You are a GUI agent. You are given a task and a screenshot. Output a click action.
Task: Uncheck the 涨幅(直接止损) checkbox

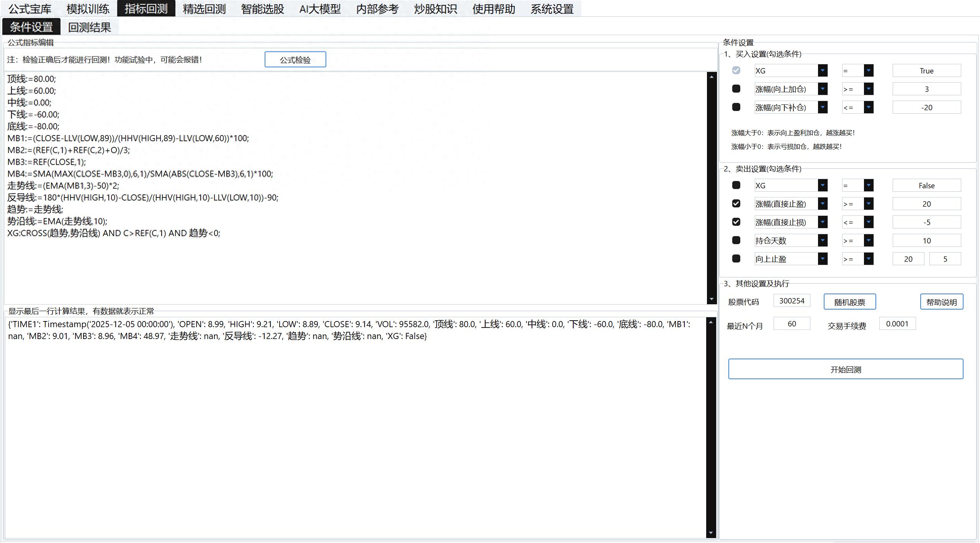point(736,222)
